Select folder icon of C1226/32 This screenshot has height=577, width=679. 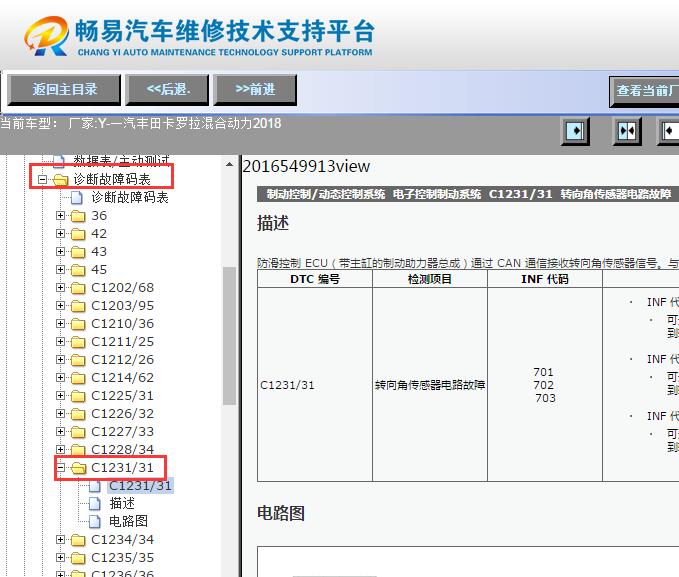click(78, 414)
